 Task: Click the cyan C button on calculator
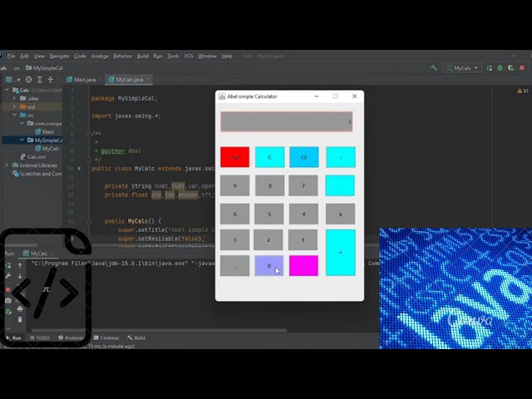(269, 157)
